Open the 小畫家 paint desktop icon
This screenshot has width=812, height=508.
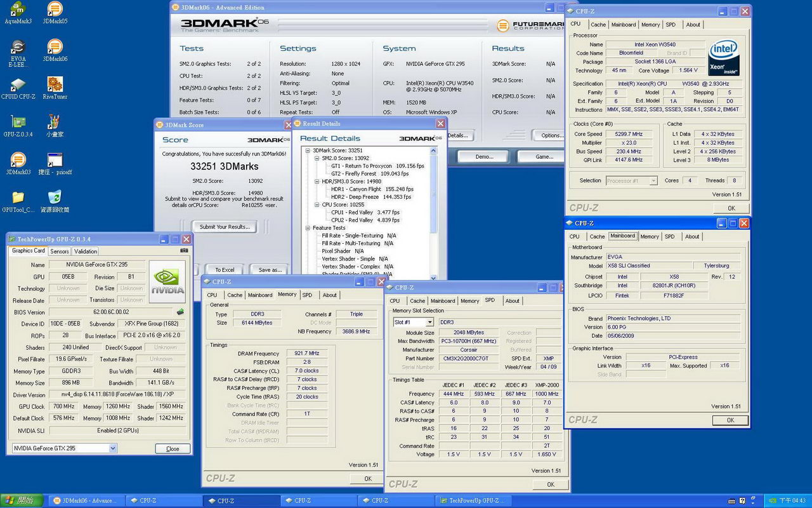coord(55,126)
